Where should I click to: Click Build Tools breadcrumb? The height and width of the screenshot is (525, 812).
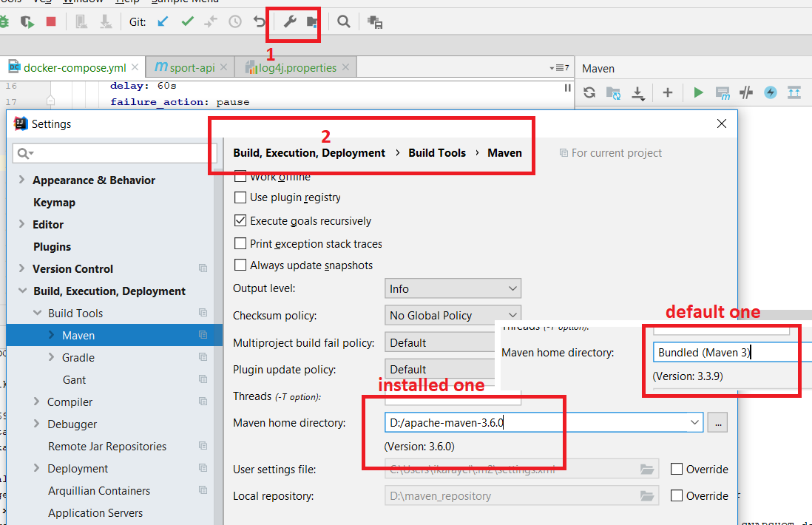(x=437, y=153)
